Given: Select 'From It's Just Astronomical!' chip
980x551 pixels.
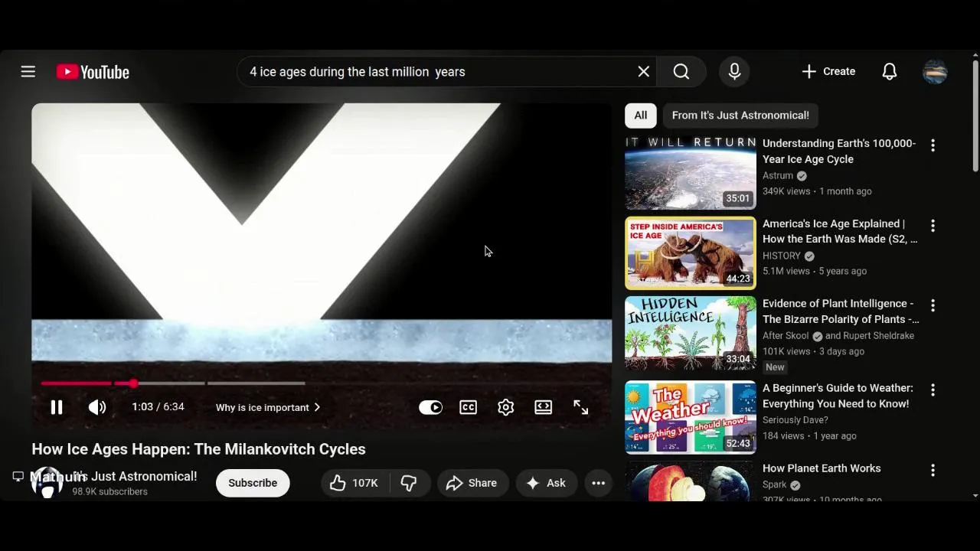Looking at the screenshot, I should [740, 115].
